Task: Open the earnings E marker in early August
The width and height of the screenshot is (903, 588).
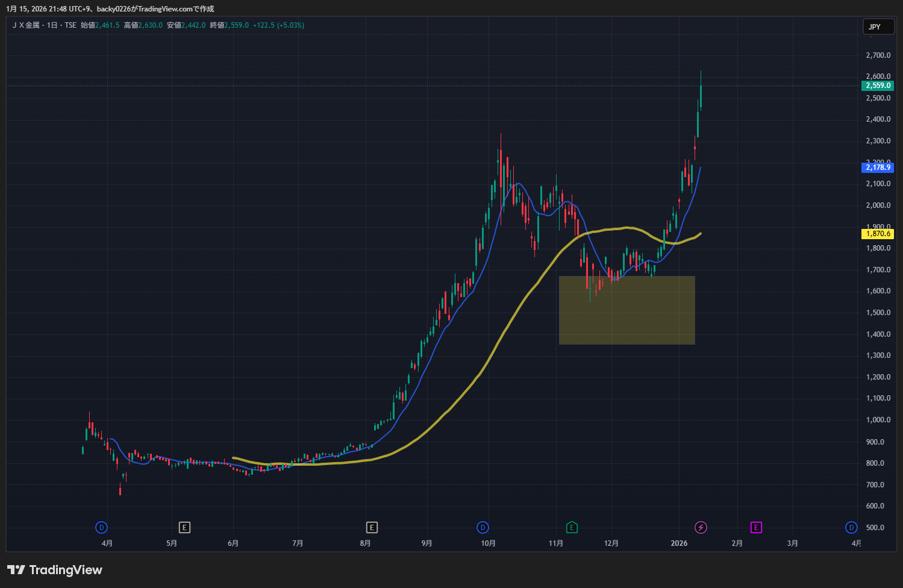Action: pos(372,528)
